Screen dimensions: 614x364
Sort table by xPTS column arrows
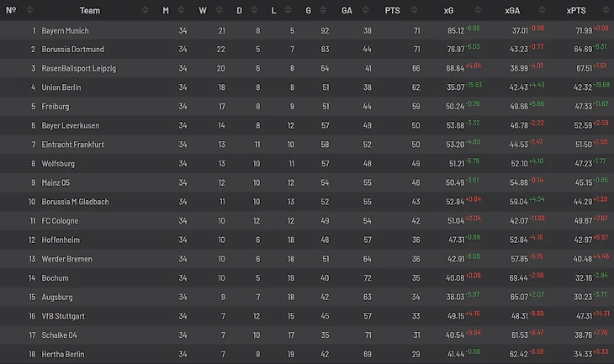point(606,10)
